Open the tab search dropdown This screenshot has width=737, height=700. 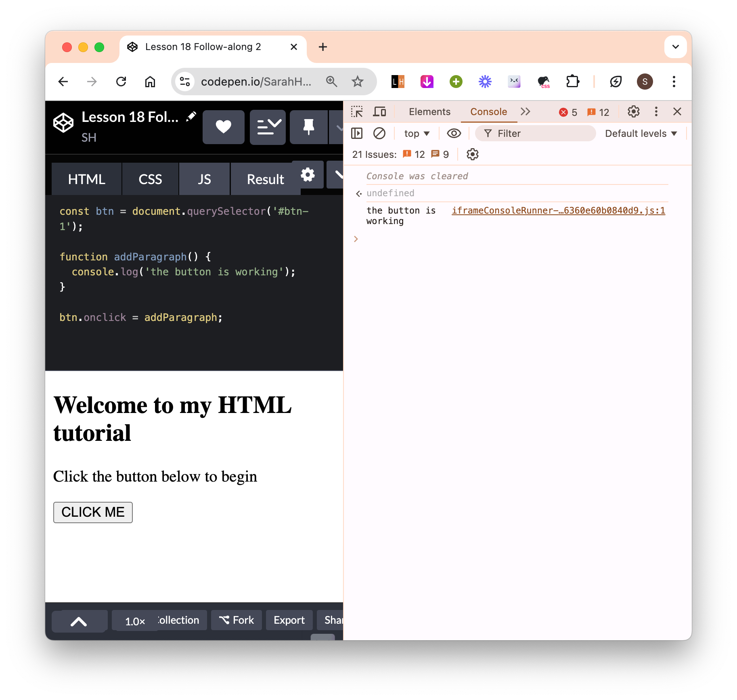click(676, 47)
